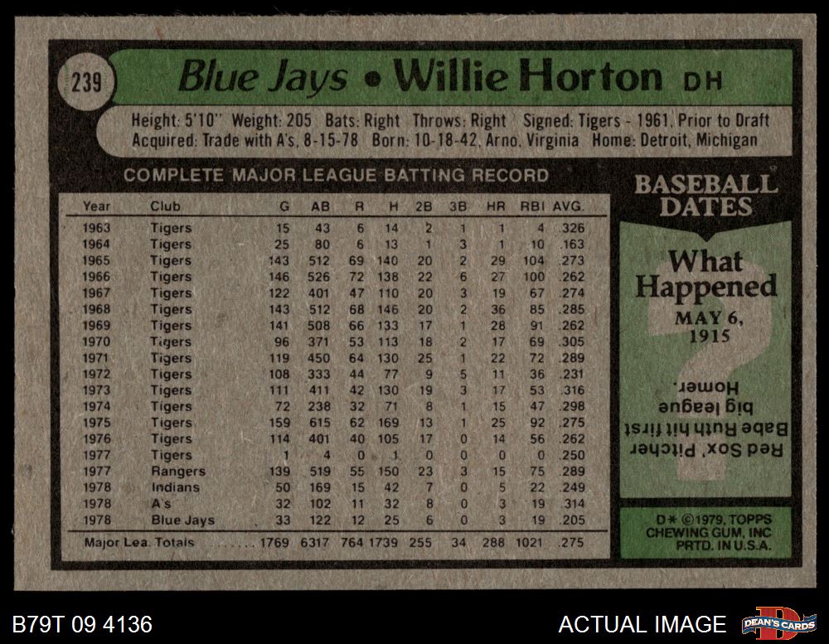829x644 pixels.
Task: Click the .326 average in 1963 row
Action: coord(571,229)
